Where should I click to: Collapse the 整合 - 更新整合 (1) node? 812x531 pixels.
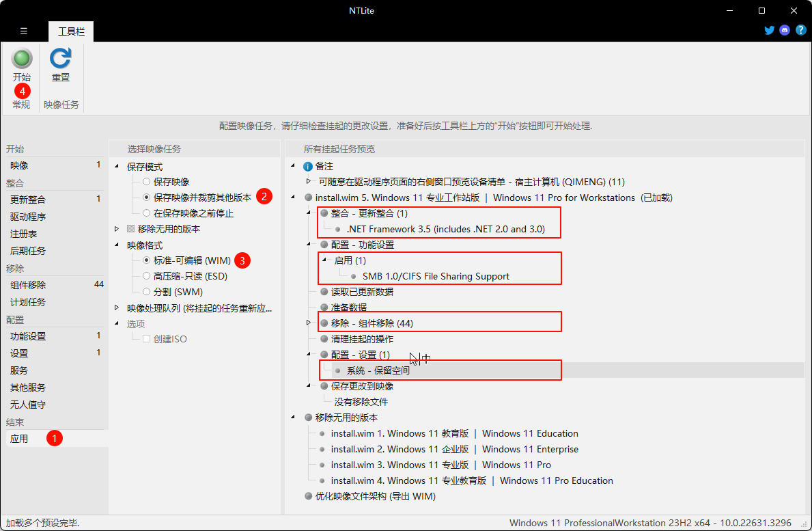(x=309, y=213)
